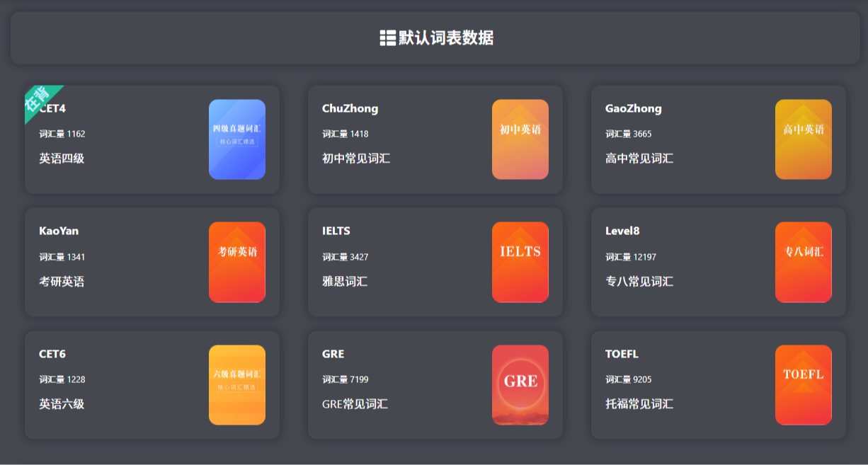The height and width of the screenshot is (465, 868).
Task: Select the 高中常见词汇 description
Action: (x=639, y=159)
